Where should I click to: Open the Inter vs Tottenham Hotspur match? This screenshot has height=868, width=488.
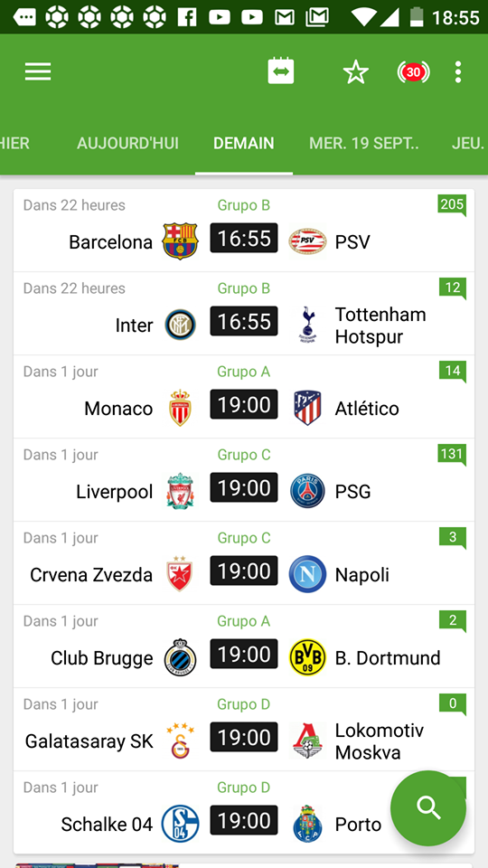pos(244,314)
